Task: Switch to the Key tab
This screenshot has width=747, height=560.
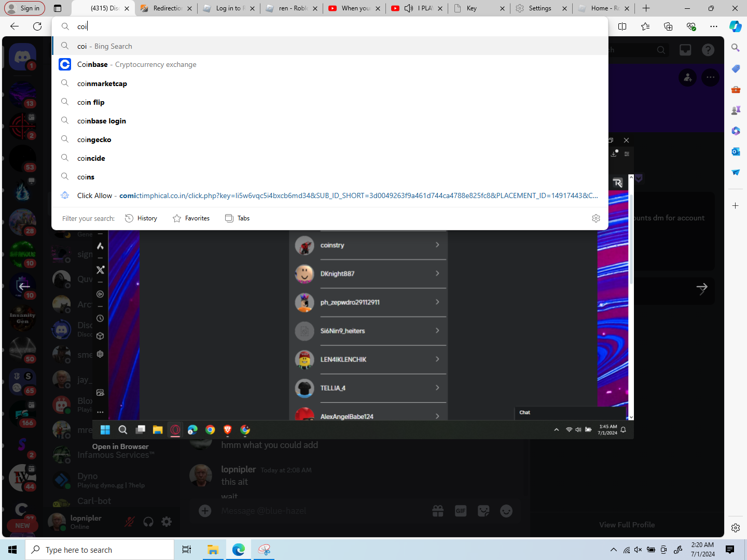Action: click(x=478, y=8)
